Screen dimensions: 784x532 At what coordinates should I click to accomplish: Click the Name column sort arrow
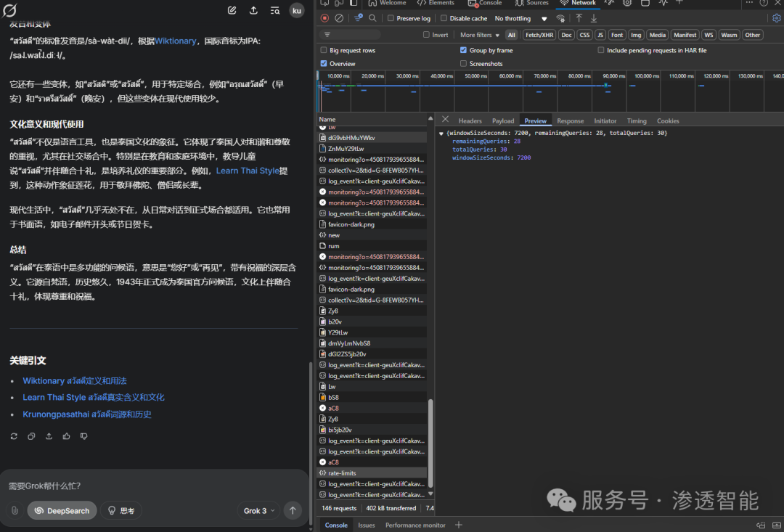click(430, 119)
